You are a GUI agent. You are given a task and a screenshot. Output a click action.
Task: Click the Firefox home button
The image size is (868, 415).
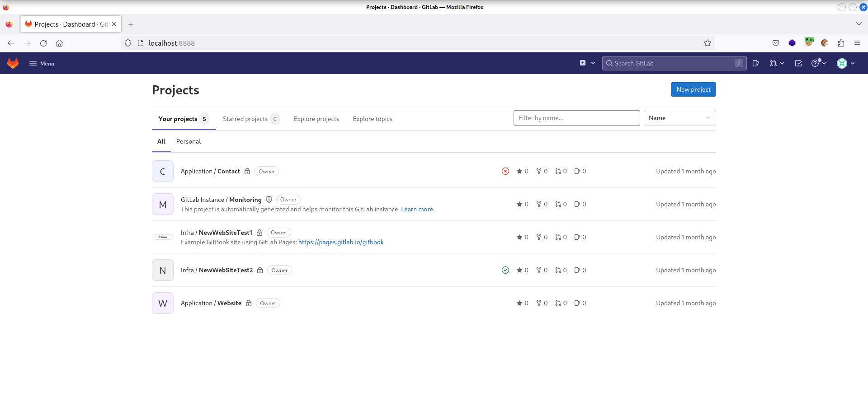pyautogui.click(x=59, y=43)
